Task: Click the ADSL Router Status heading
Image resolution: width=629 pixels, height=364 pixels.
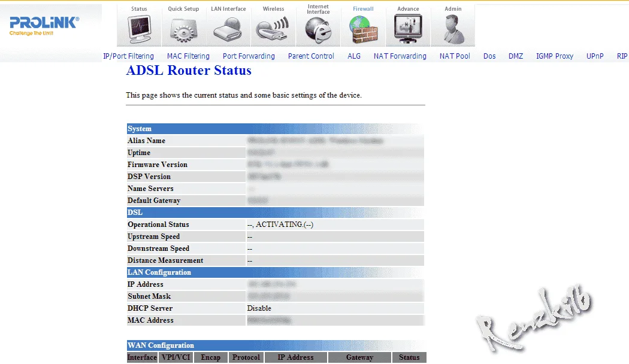Action: (x=189, y=70)
